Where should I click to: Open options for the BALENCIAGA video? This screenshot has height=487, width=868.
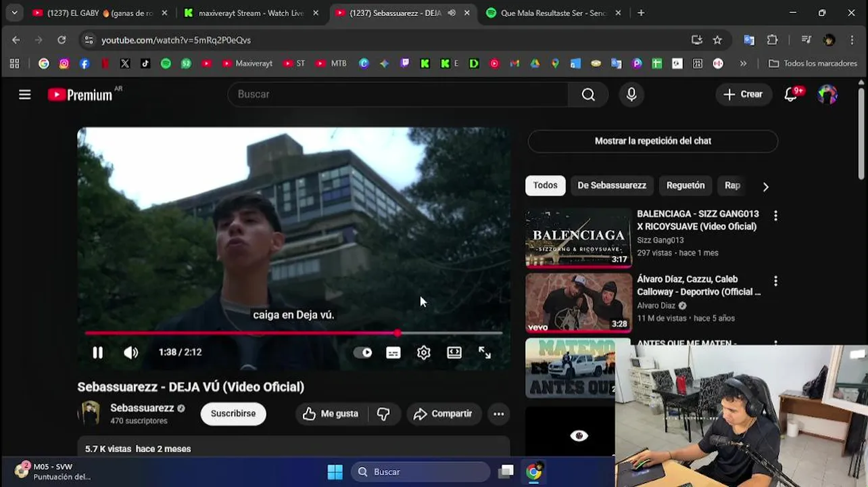coord(775,216)
